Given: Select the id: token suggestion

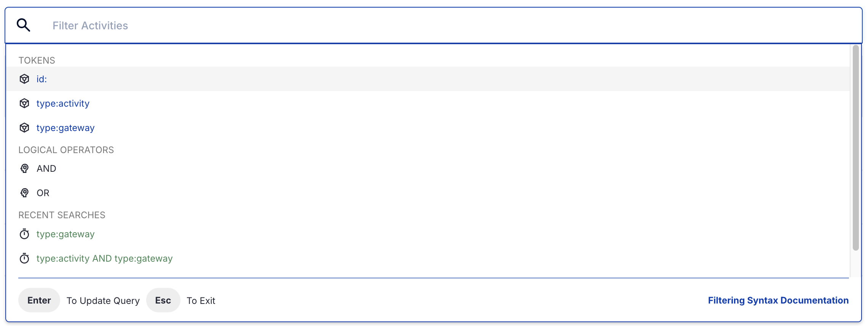Looking at the screenshot, I should (428, 79).
